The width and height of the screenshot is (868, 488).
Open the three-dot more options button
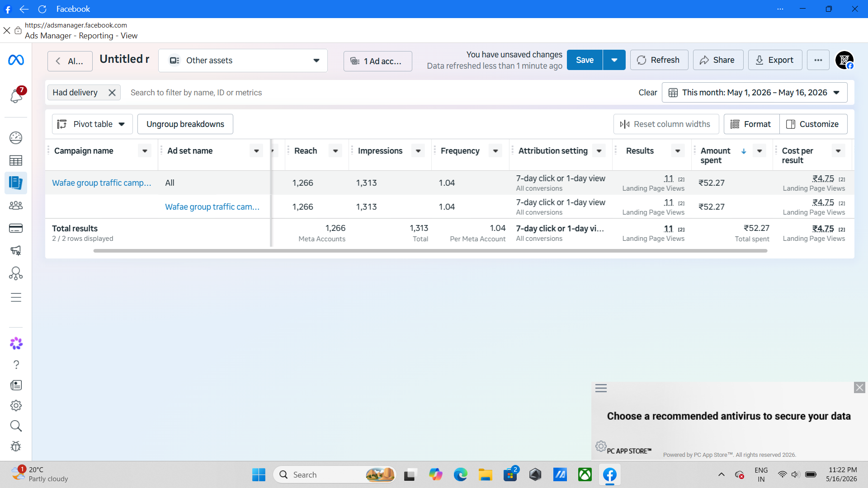point(818,60)
